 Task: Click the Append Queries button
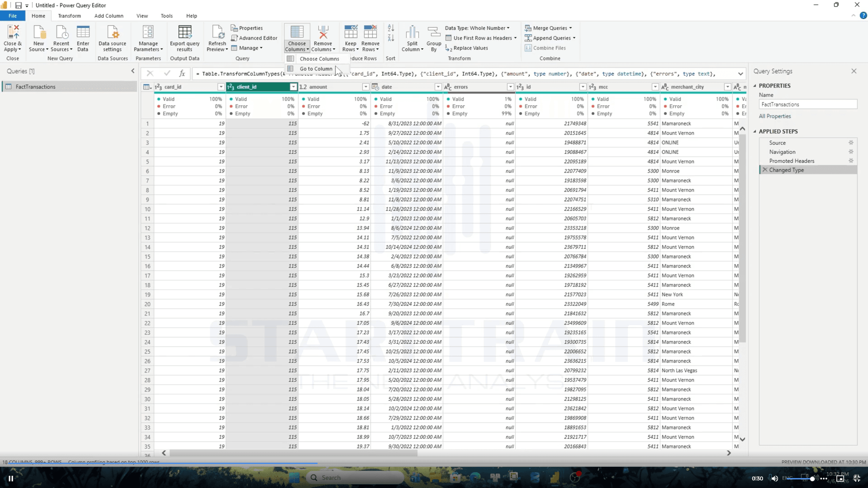click(x=550, y=38)
